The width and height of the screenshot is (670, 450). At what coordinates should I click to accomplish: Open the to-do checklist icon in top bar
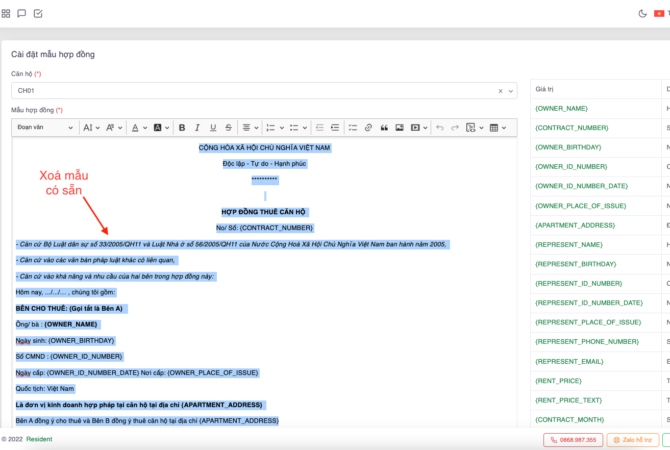(x=38, y=14)
